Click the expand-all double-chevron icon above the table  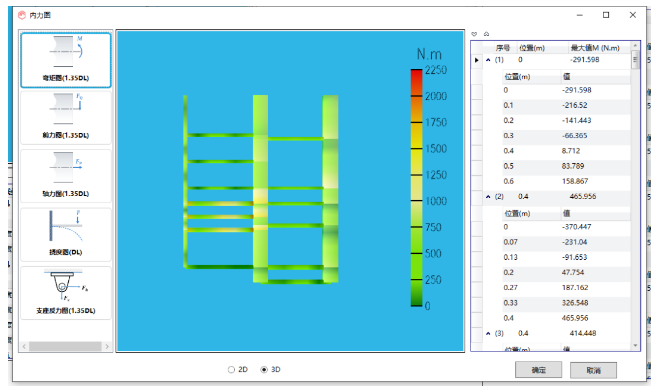click(474, 34)
